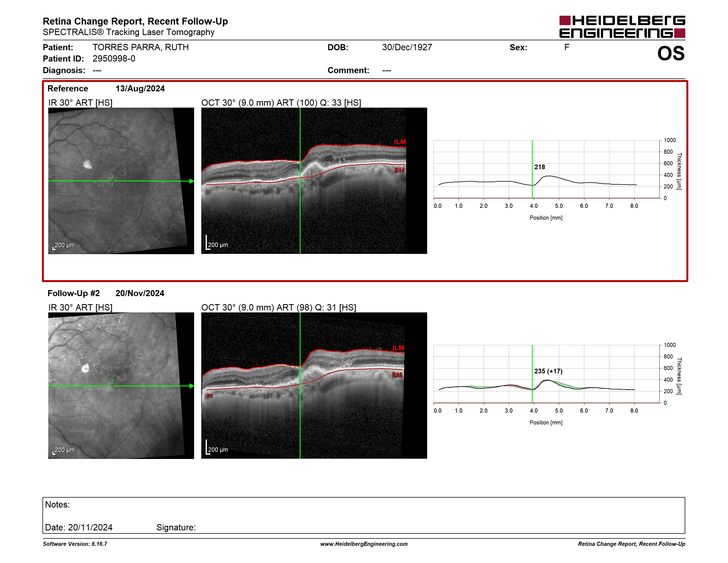
Task: Open the Follow-Up IR fundus image
Action: click(121, 386)
